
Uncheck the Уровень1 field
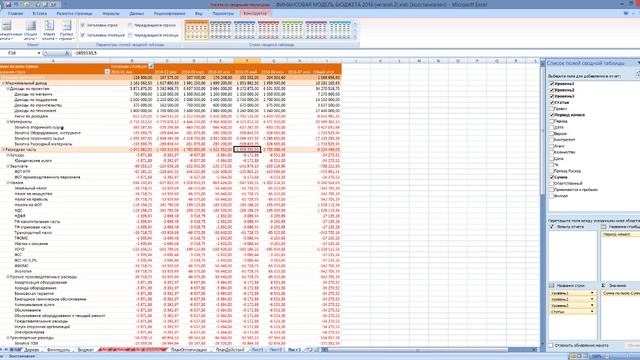pos(552,84)
